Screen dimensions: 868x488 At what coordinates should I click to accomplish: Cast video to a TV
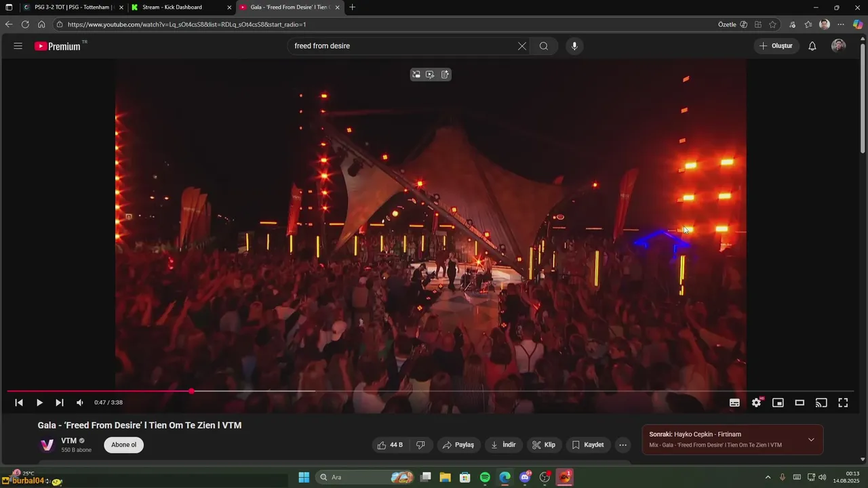coord(821,403)
